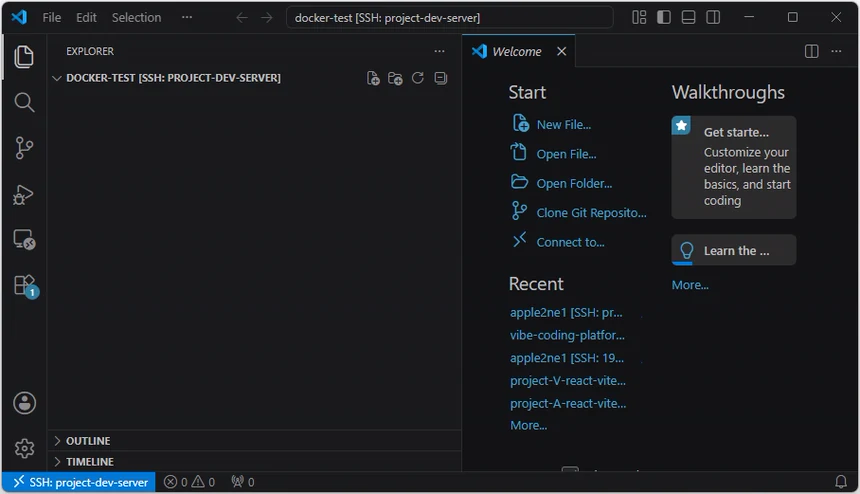This screenshot has width=860, height=494.
Task: Split the editor to the right
Action: pyautogui.click(x=811, y=52)
